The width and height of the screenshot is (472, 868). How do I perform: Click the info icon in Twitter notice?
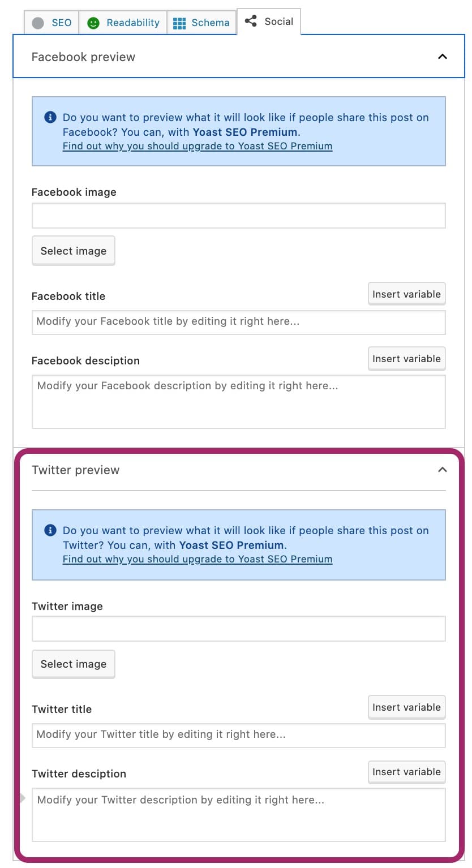coord(50,531)
